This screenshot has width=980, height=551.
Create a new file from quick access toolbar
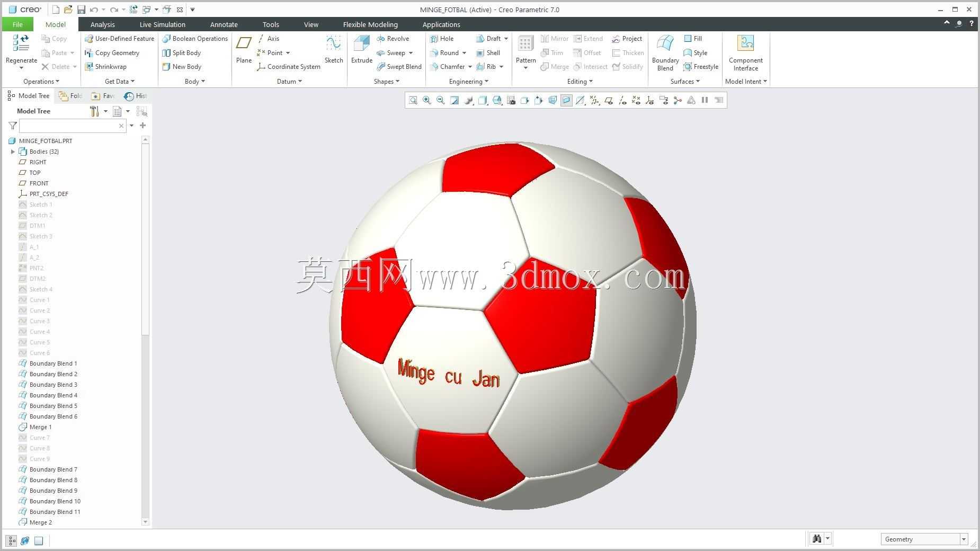pyautogui.click(x=56, y=10)
